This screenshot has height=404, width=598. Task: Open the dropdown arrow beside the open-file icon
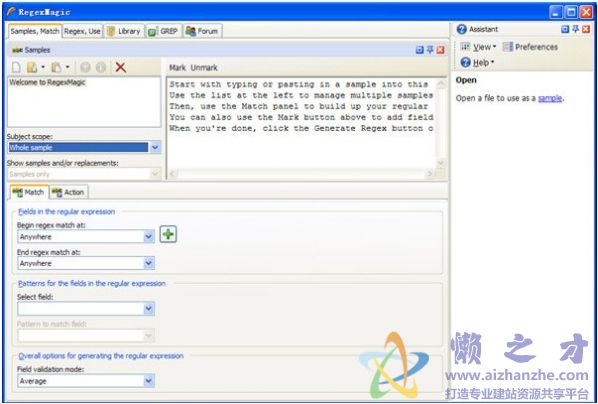click(43, 68)
